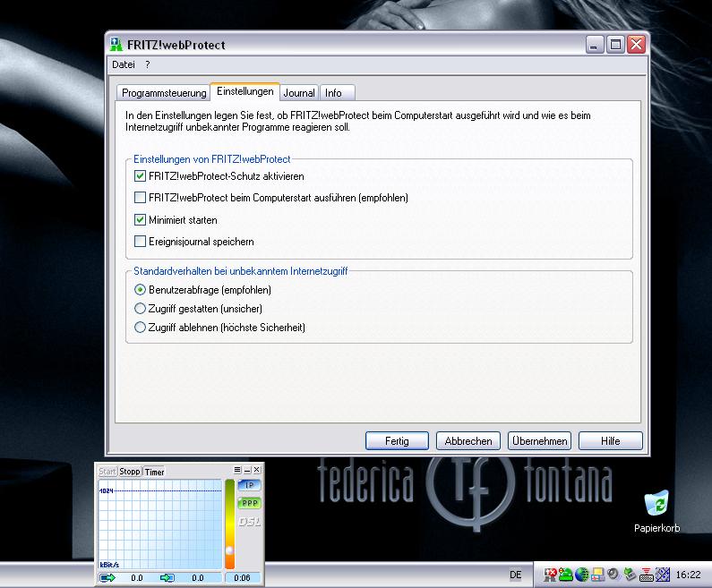The image size is (712, 588).
Task: Open the speaker volume tray icon
Action: click(x=613, y=575)
